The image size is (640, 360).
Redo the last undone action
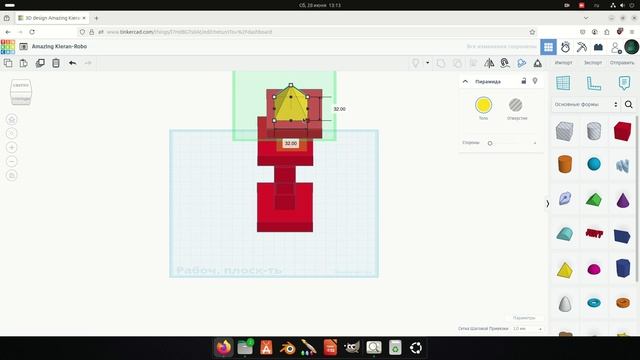[88, 63]
